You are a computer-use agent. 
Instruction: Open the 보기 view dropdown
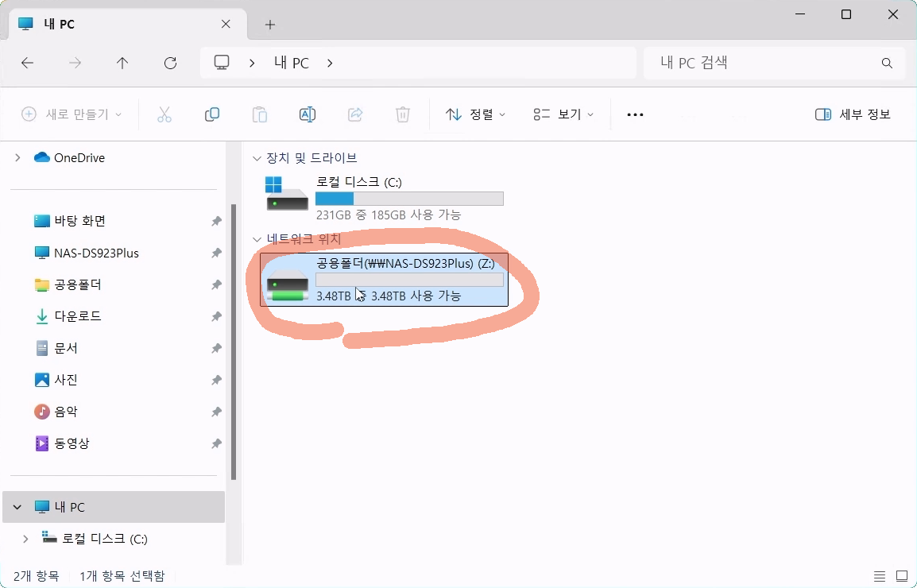[563, 114]
